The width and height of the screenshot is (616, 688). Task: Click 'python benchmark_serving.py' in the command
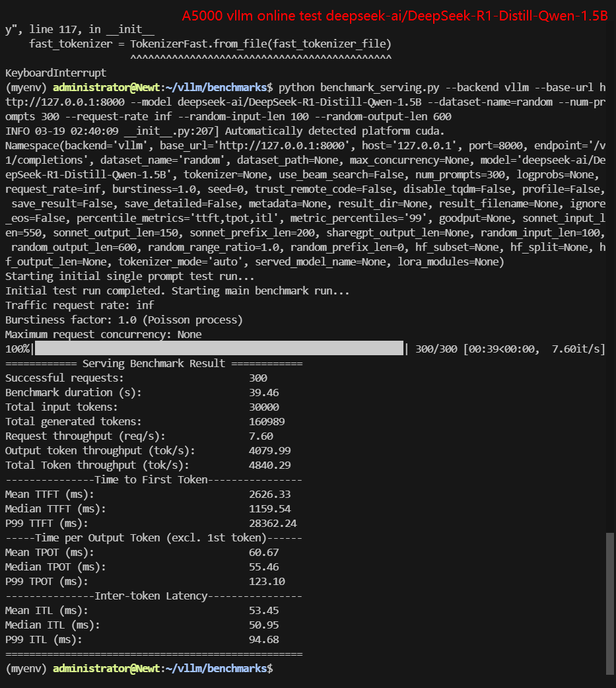coord(359,87)
